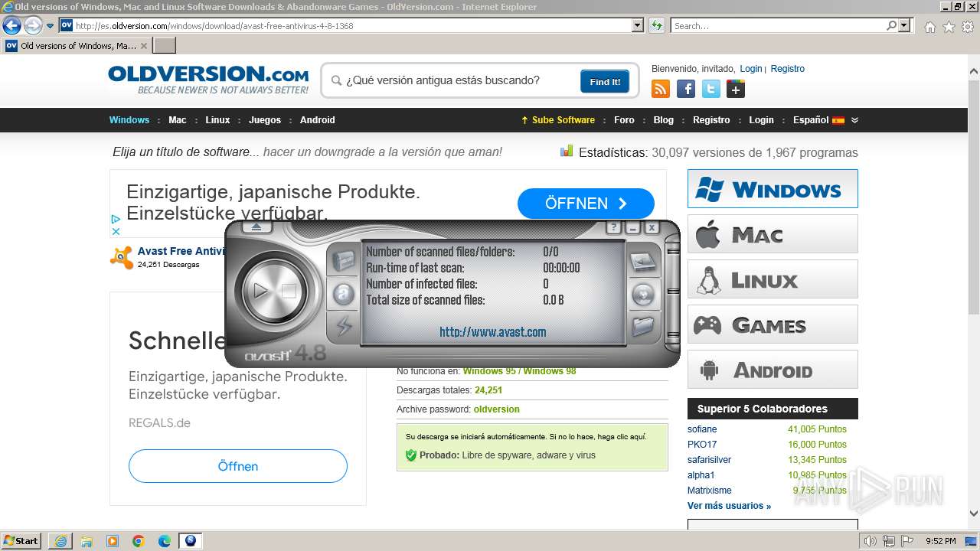Open contributor safarisilver profile
This screenshot has height=551, width=980.
point(709,460)
